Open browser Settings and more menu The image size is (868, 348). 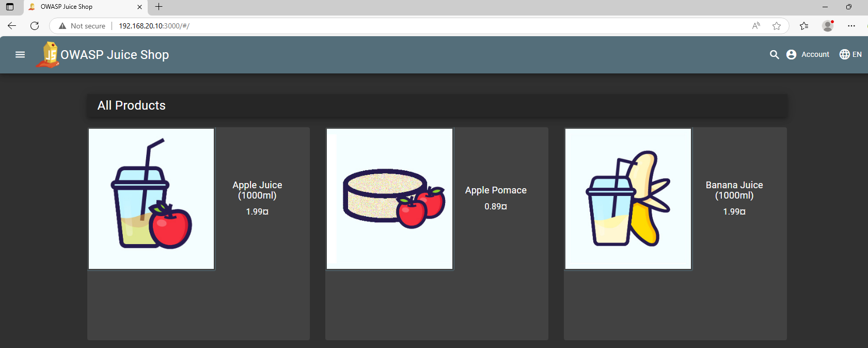pyautogui.click(x=851, y=26)
